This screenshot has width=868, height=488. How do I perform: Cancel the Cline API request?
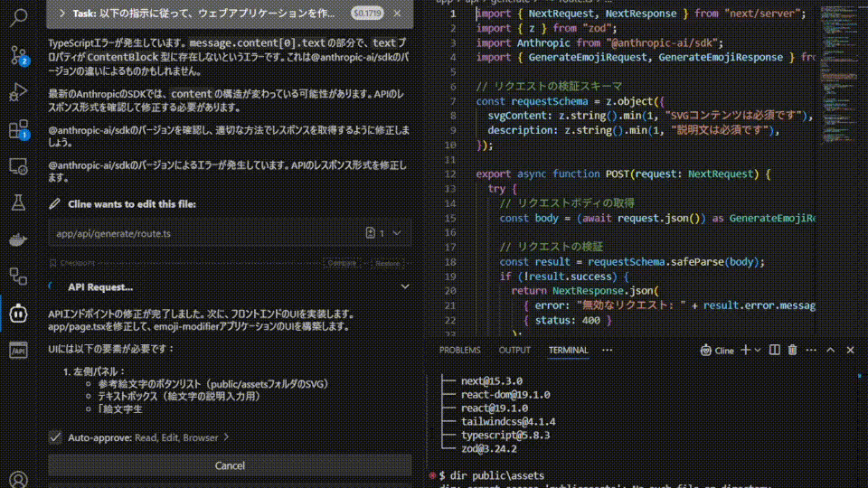pos(230,465)
